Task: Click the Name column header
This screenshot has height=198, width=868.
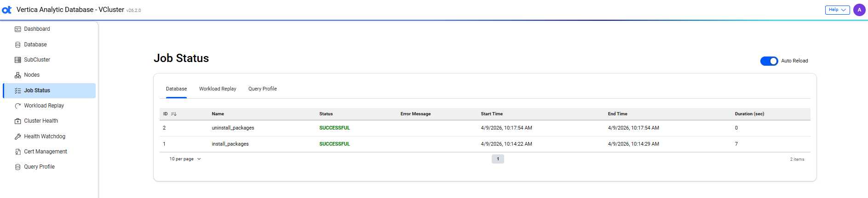Action: pyautogui.click(x=218, y=114)
